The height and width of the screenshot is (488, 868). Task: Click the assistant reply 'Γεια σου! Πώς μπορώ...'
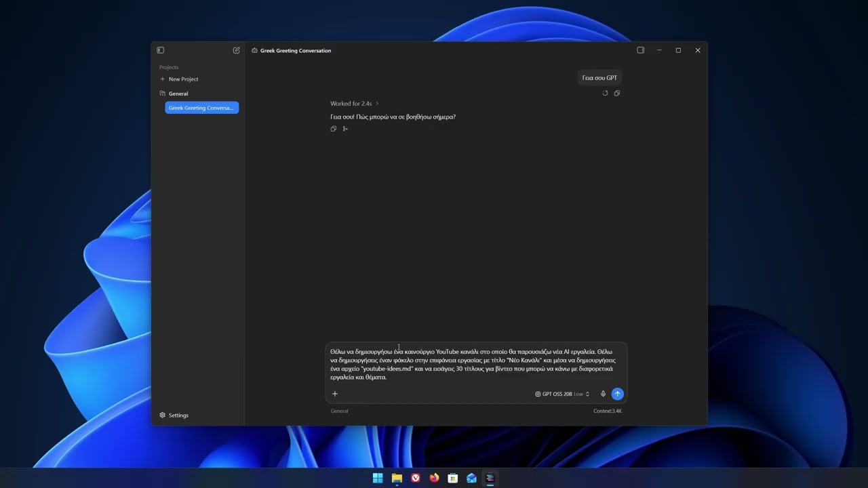[393, 117]
